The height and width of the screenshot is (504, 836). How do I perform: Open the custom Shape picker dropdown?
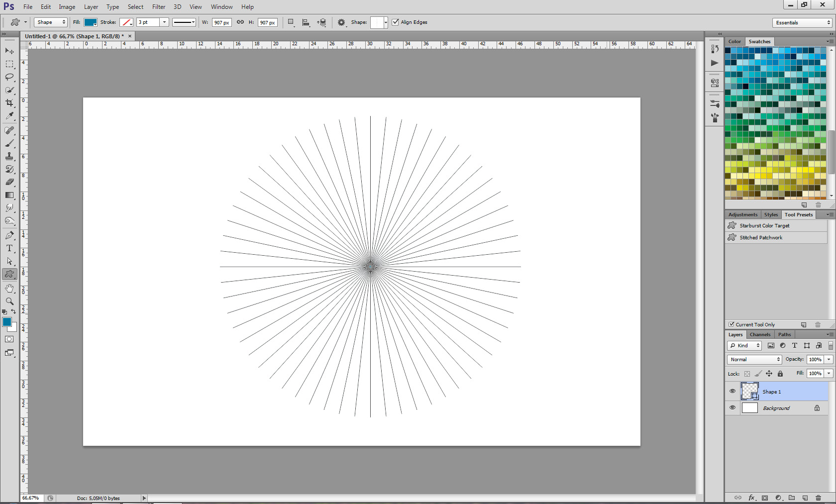point(386,22)
